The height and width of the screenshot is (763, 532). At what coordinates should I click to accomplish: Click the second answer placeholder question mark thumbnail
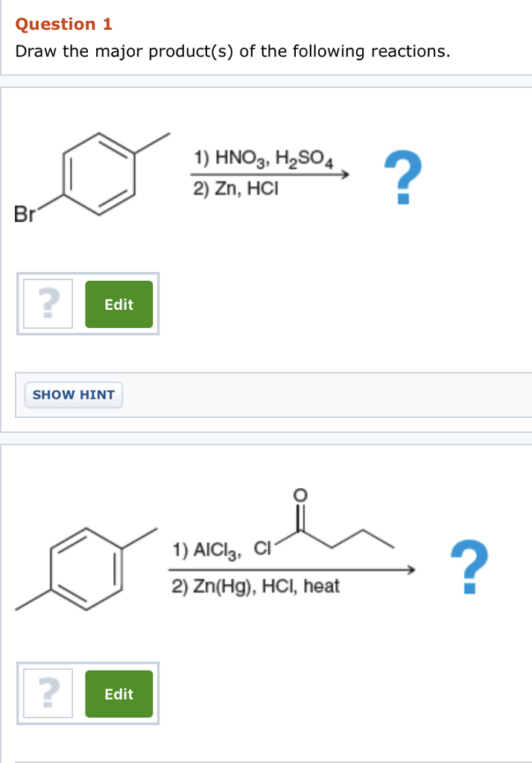[x=48, y=694]
